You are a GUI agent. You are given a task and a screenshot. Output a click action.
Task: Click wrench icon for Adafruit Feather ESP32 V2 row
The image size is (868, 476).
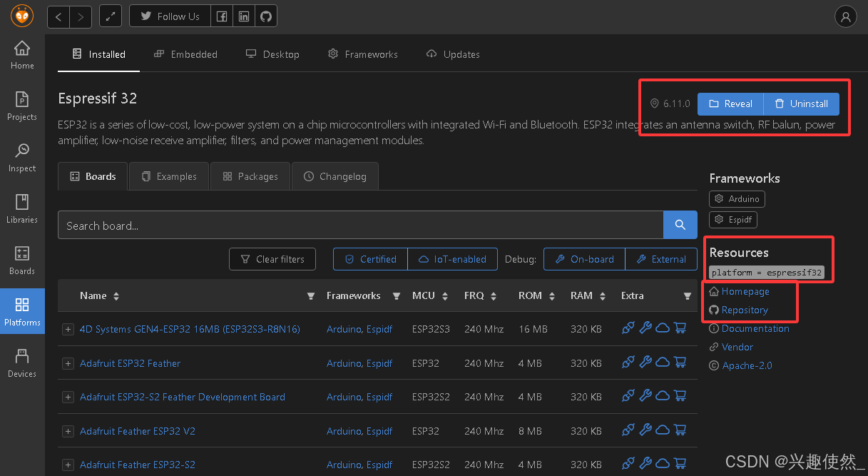(645, 430)
